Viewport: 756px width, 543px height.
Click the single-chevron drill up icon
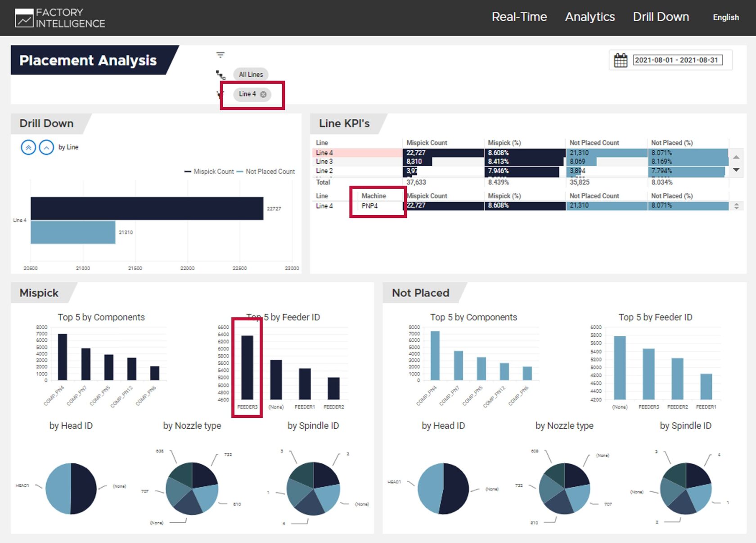click(46, 147)
